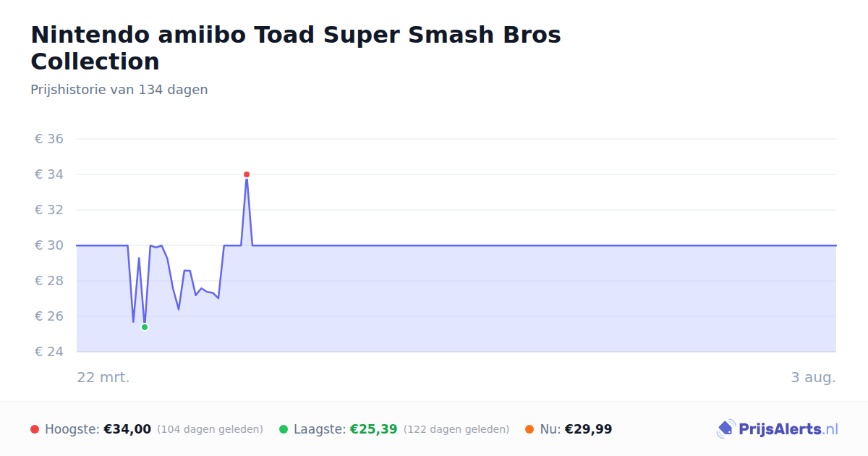This screenshot has width=868, height=456.
Task: Click the red Hoogste legend dot
Action: tap(35, 429)
